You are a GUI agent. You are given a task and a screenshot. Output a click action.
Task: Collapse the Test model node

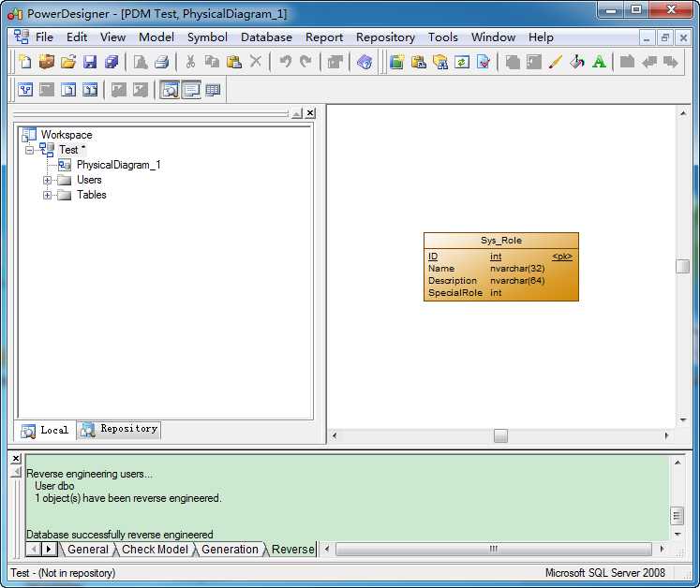click(x=29, y=150)
